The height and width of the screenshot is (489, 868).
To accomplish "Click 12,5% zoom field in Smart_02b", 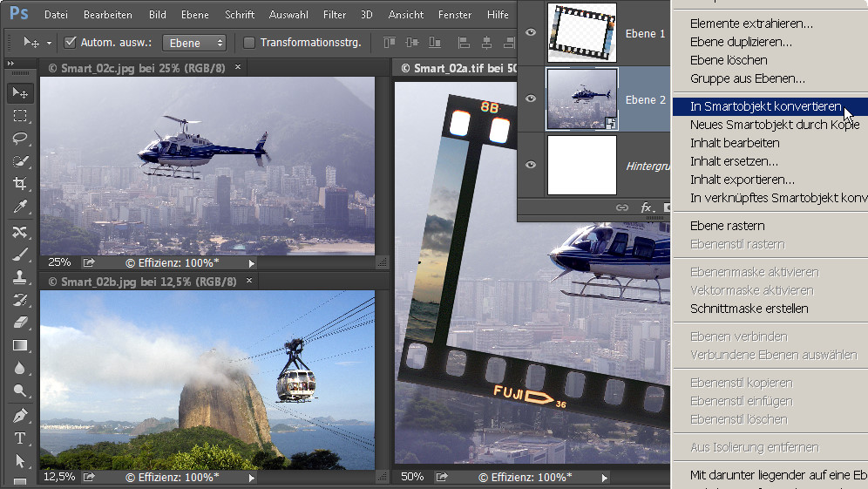I will [x=59, y=477].
